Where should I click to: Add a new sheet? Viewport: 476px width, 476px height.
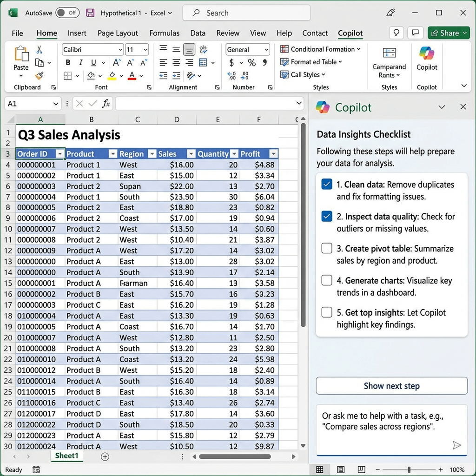click(x=105, y=456)
